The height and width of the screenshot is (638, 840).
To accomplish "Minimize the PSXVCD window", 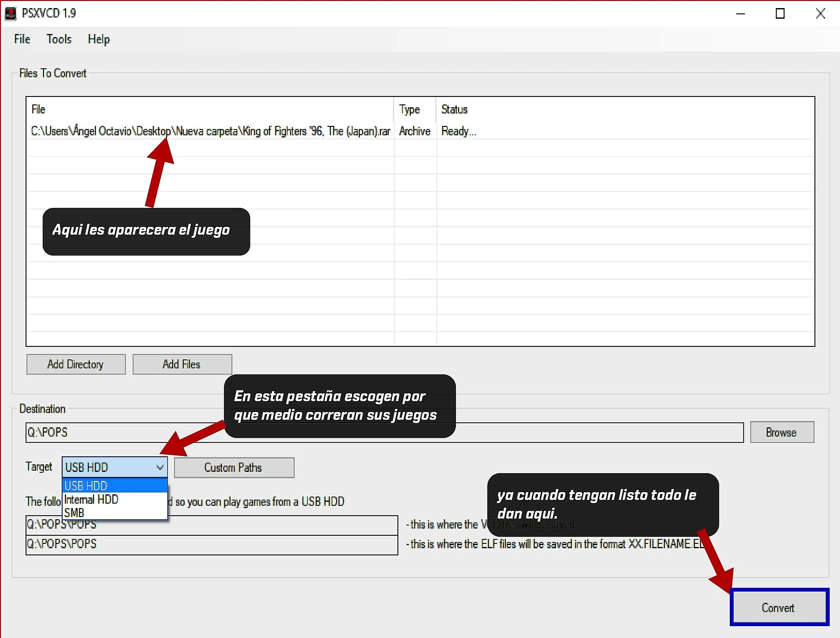I will [741, 14].
